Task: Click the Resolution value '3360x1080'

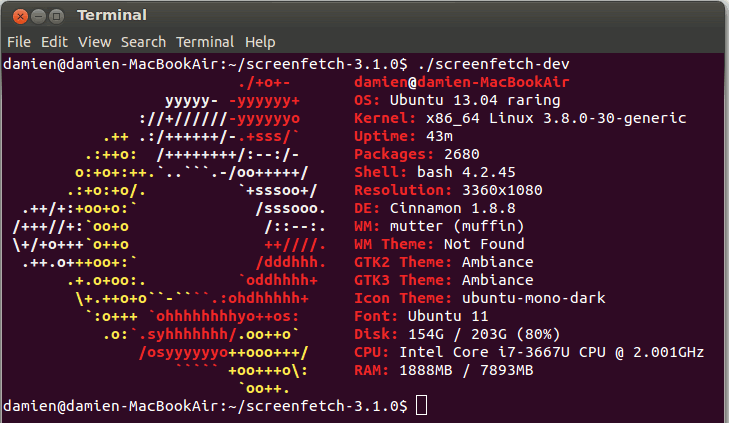Action: pos(502,191)
